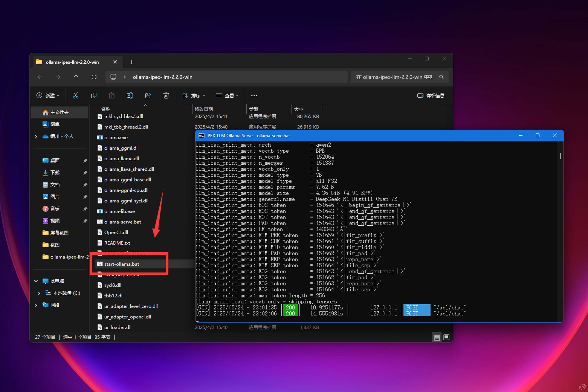Select the file mkl_tbb_thread.2.dll

126,127
